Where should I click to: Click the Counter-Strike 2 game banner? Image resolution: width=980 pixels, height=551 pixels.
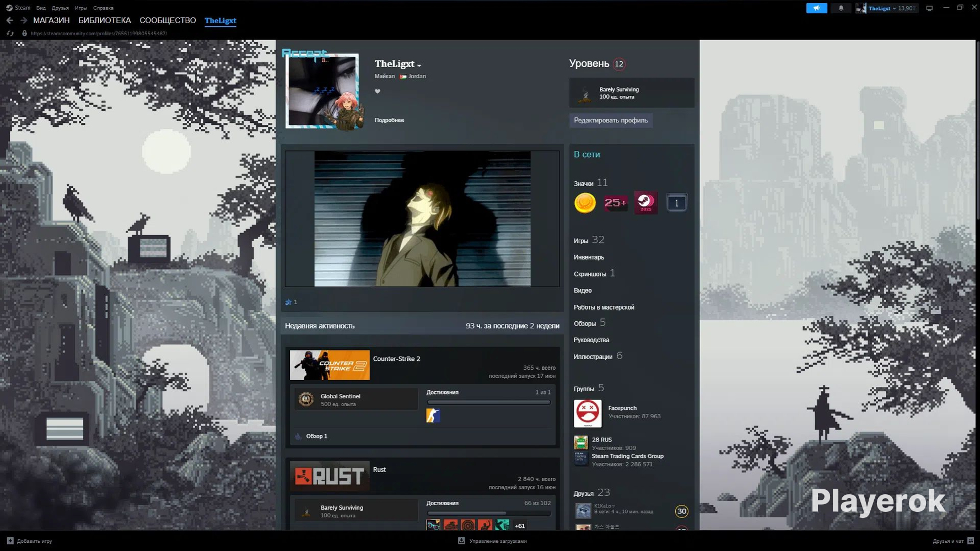(x=330, y=365)
